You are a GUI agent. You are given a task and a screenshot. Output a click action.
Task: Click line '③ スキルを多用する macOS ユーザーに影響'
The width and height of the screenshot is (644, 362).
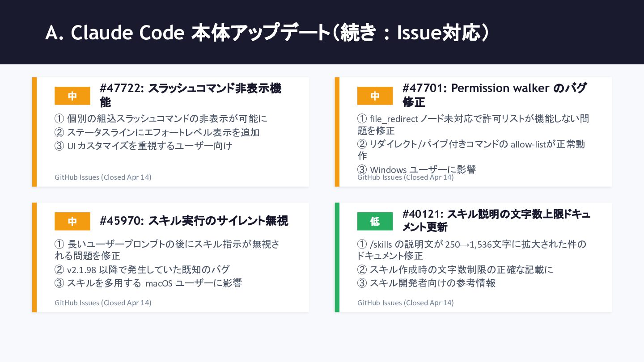point(148,283)
